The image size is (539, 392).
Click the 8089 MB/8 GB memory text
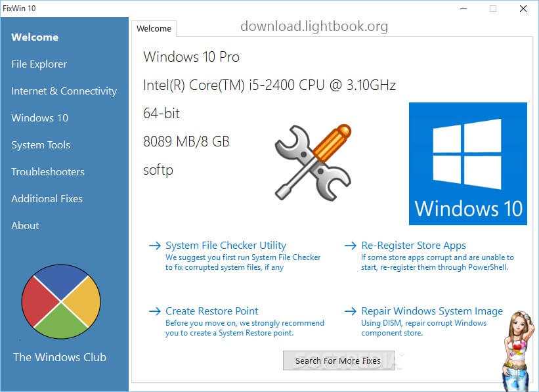pyautogui.click(x=186, y=141)
